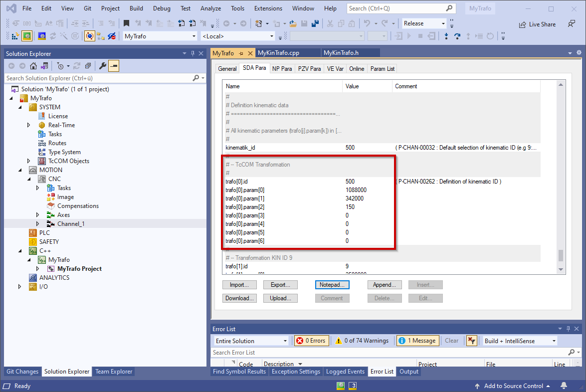586x392 pixels.
Task: Expand the Channel_1 tree node
Action: (x=37, y=224)
